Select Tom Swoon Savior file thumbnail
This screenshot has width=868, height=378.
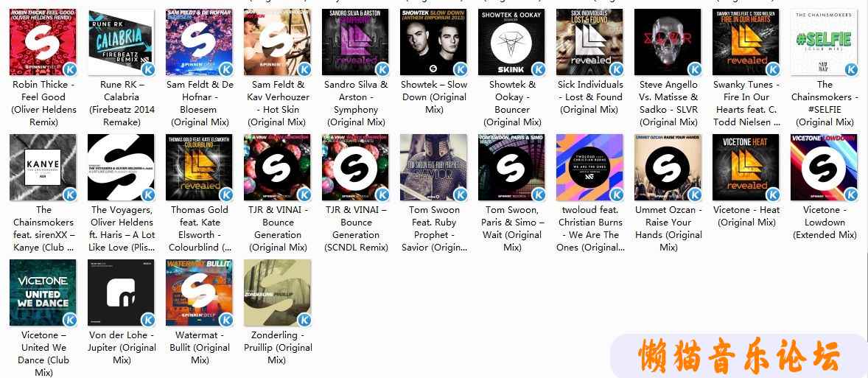coord(433,167)
